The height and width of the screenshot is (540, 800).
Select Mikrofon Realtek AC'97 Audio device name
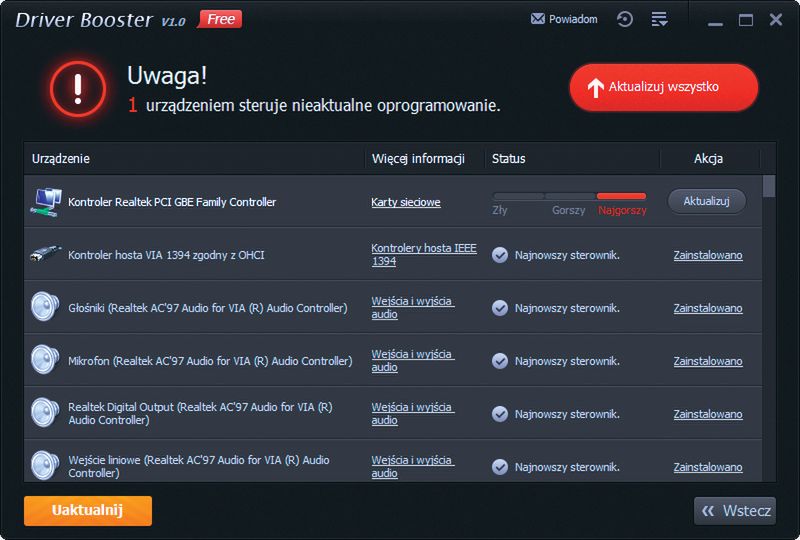click(210, 361)
